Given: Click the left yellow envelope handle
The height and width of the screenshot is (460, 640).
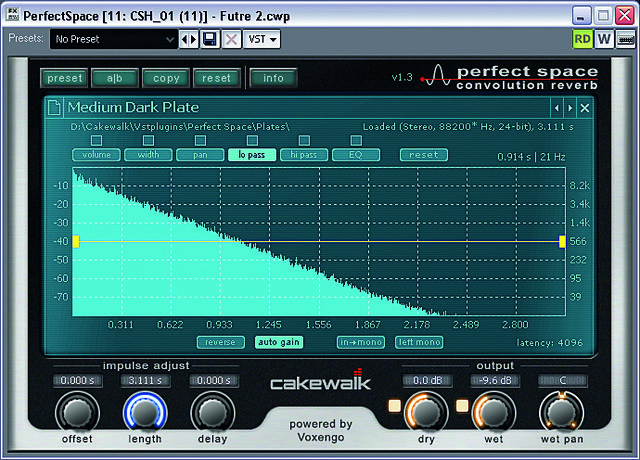Looking at the screenshot, I should pyautogui.click(x=76, y=242).
